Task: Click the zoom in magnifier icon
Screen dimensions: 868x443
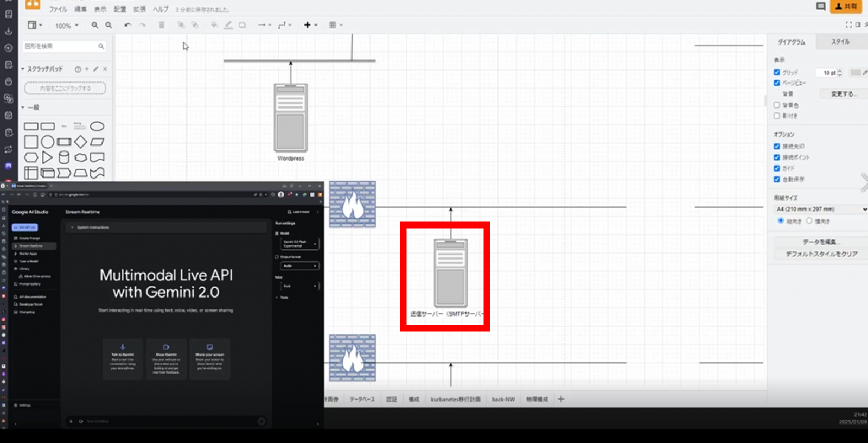Action: click(95, 25)
